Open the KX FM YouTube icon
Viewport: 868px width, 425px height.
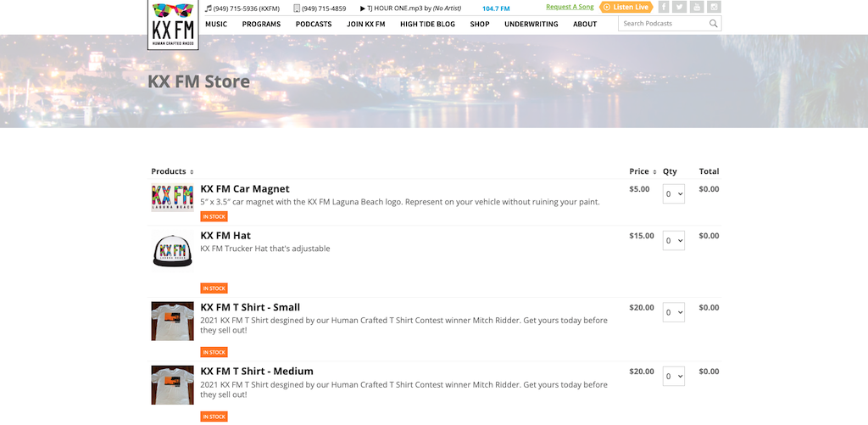pyautogui.click(x=697, y=7)
